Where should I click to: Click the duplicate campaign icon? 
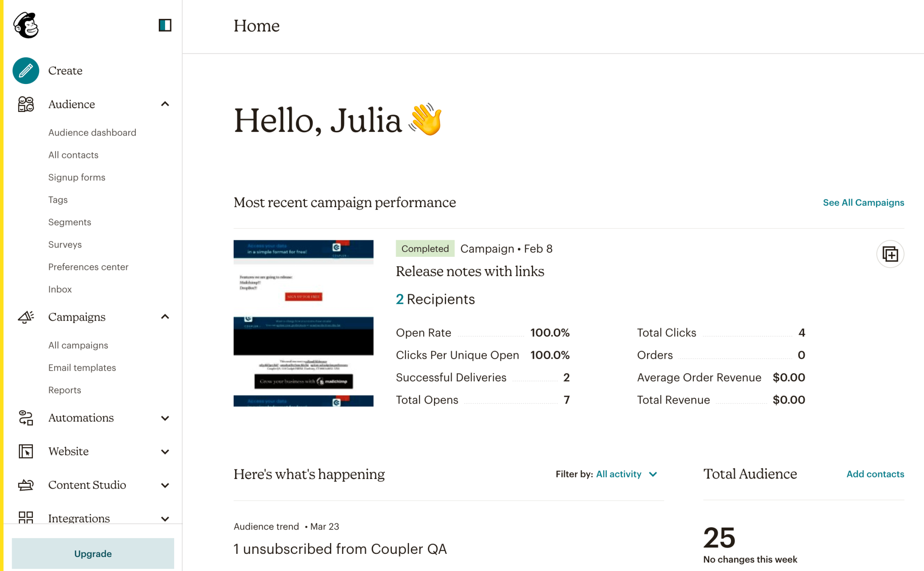(890, 254)
